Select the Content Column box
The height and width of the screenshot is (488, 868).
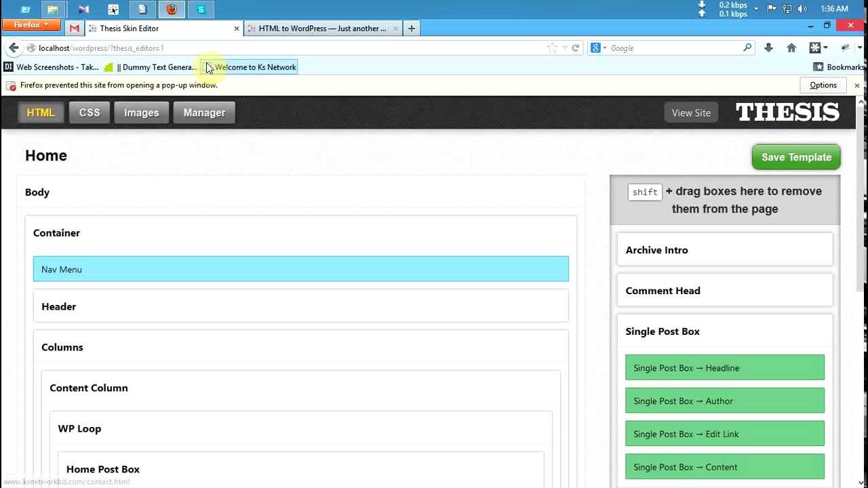coord(89,388)
